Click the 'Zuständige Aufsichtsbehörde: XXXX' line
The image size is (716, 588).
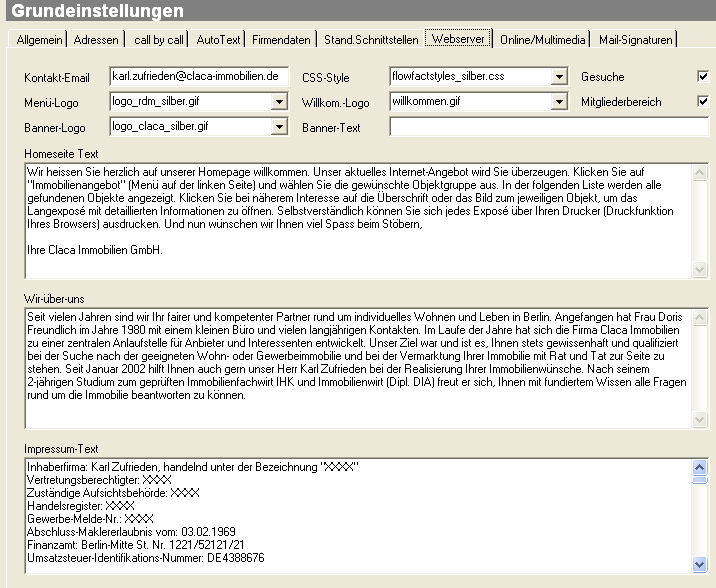tap(113, 493)
